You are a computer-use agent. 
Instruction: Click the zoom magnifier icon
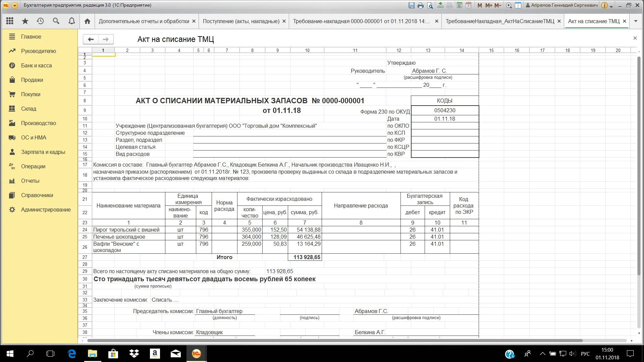pyautogui.click(x=509, y=5)
